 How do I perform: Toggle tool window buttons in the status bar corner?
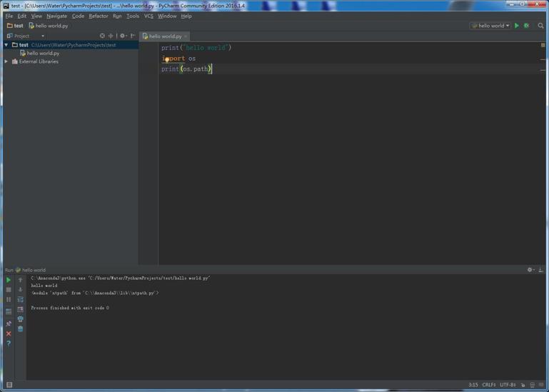(9, 385)
